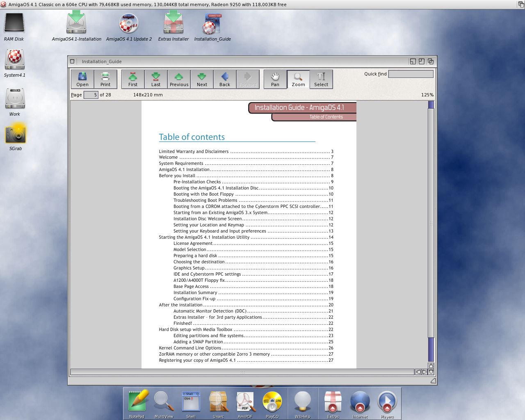
Task: Expand the Extras dock drawer
Action: tap(333, 404)
